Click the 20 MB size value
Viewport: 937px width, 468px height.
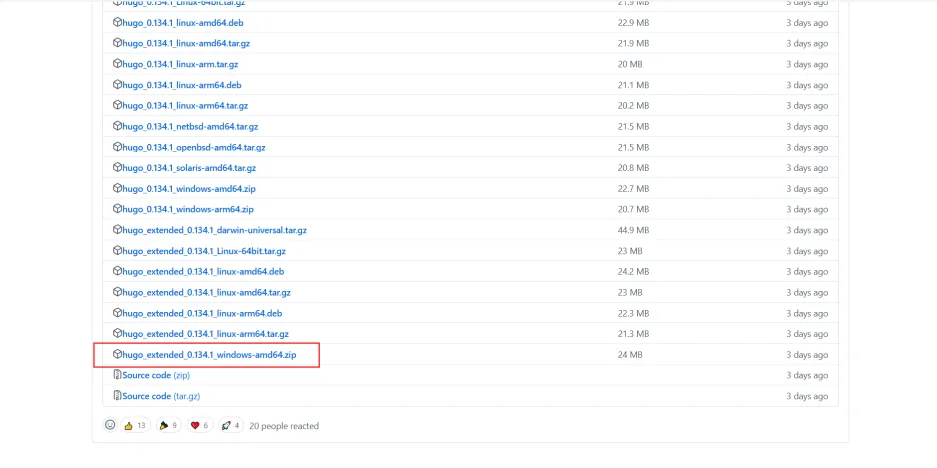tap(630, 64)
